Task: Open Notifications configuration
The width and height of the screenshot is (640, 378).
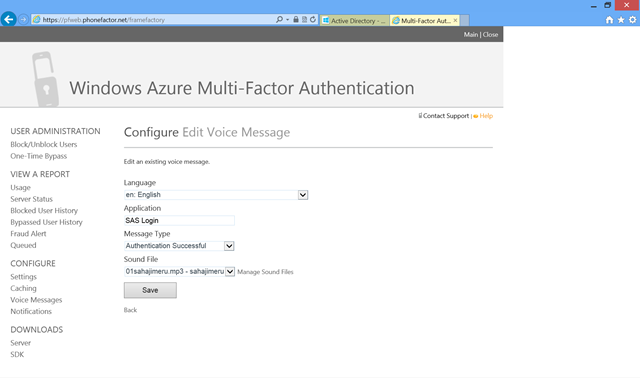Action: 31,311
